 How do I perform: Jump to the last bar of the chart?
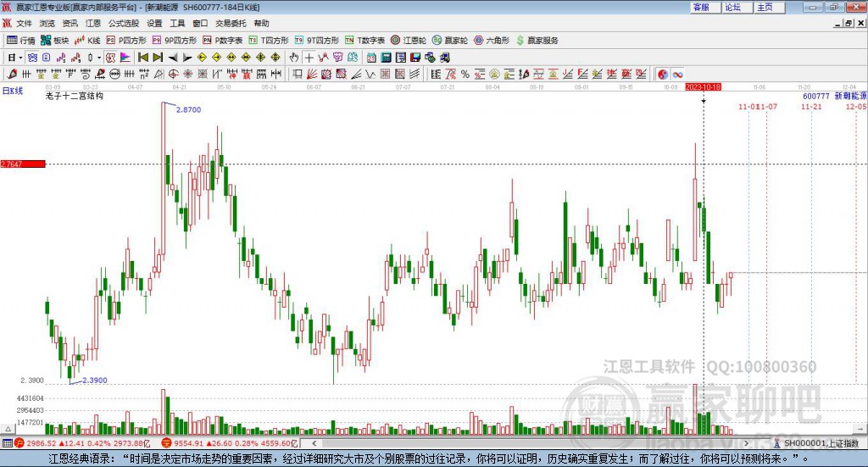click(158, 58)
